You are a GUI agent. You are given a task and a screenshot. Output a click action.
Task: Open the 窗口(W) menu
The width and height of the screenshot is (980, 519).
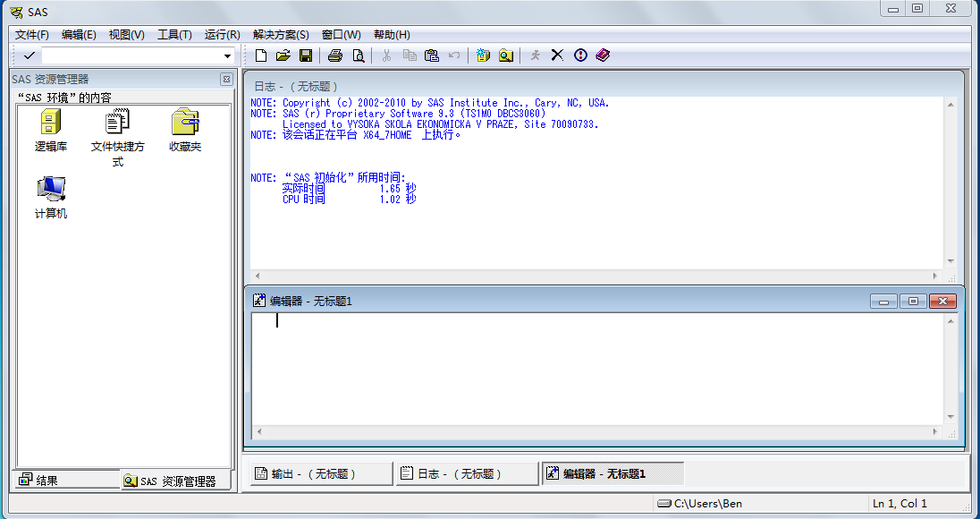pyautogui.click(x=341, y=35)
